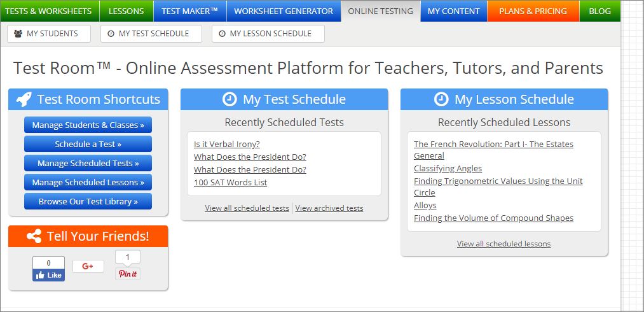Open the My Lesson Schedule tab

click(268, 34)
